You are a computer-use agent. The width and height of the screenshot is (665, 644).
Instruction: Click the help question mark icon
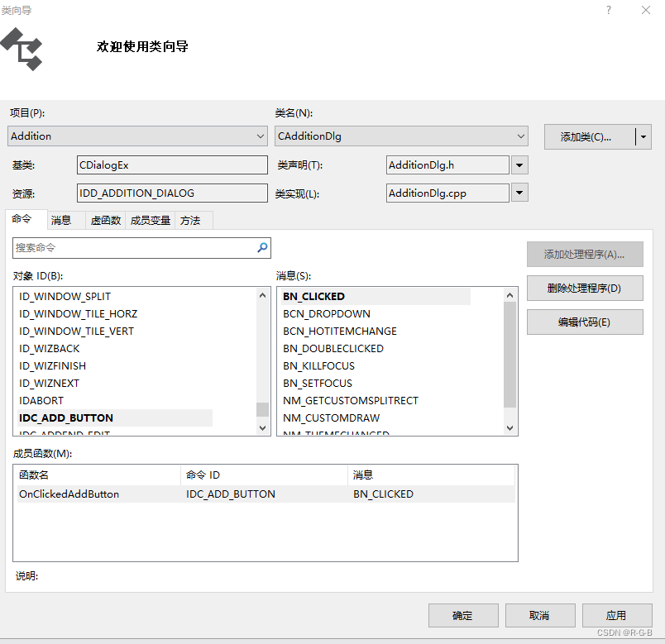609,10
